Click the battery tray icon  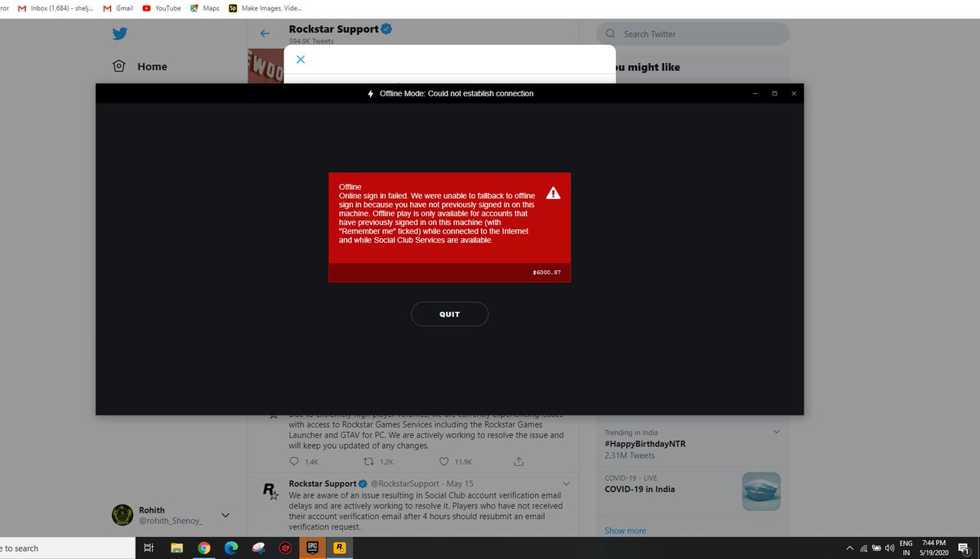point(876,548)
